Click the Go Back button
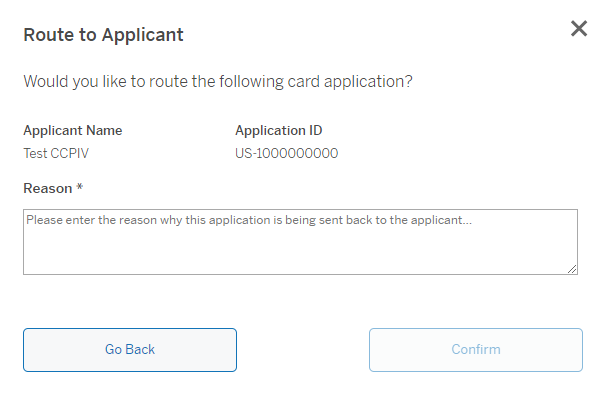The height and width of the screenshot is (400, 608). click(x=130, y=349)
